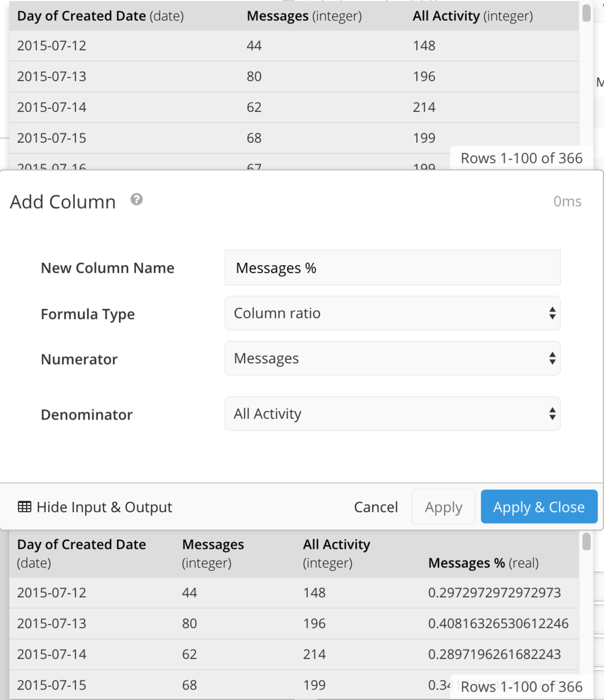Image resolution: width=604 pixels, height=700 pixels.
Task: Click the 2015-07-12 cell in the input table
Action: [x=52, y=45]
